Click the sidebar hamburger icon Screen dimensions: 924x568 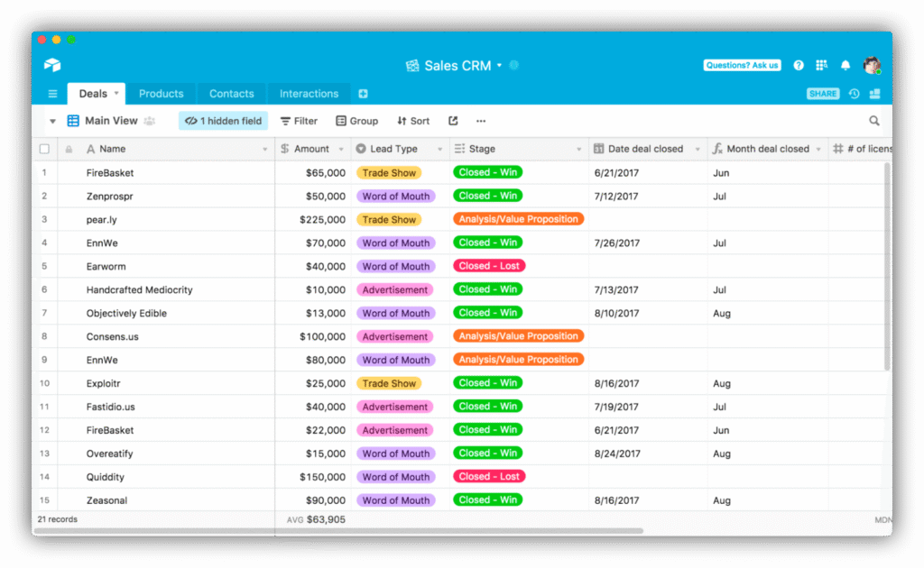(x=52, y=93)
